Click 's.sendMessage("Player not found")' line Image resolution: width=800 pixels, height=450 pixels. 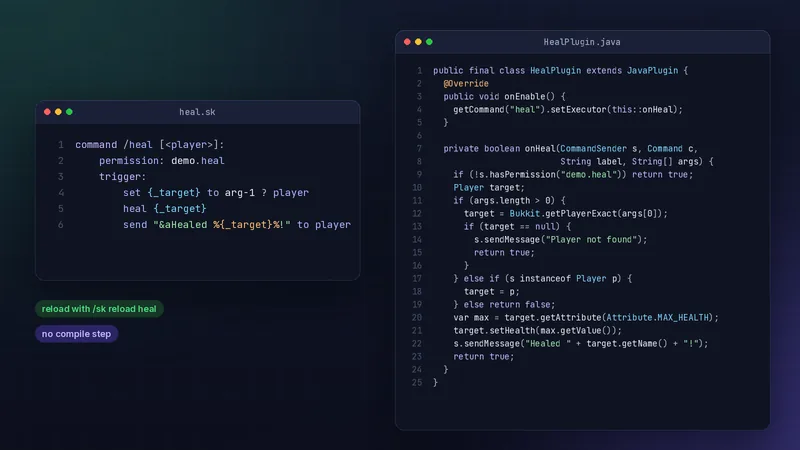pos(560,240)
